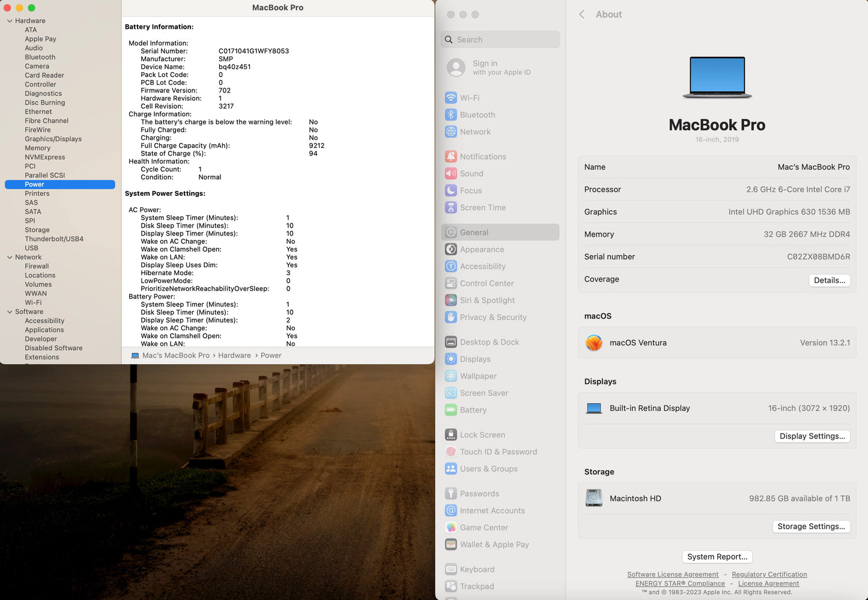Collapse the Software section tree

pyautogui.click(x=10, y=312)
